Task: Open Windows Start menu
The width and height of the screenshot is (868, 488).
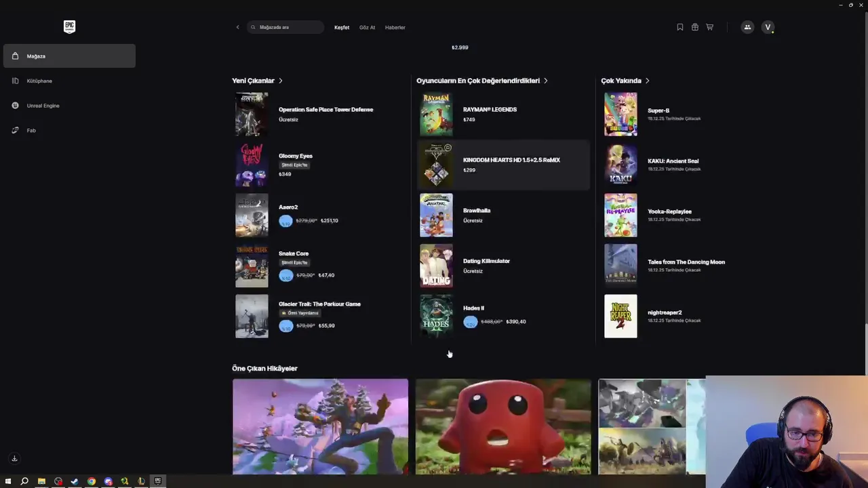Action: [x=8, y=481]
